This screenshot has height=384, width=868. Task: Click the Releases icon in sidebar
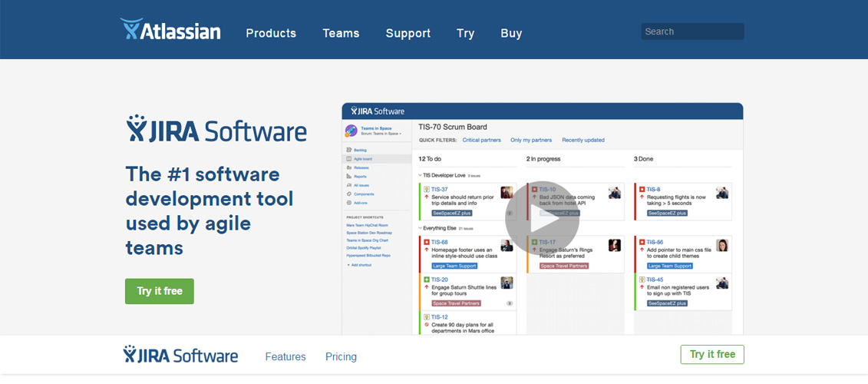click(x=348, y=168)
